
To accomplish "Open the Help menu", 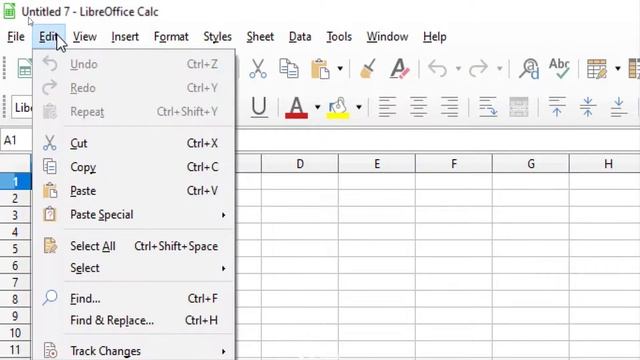I will (x=435, y=37).
